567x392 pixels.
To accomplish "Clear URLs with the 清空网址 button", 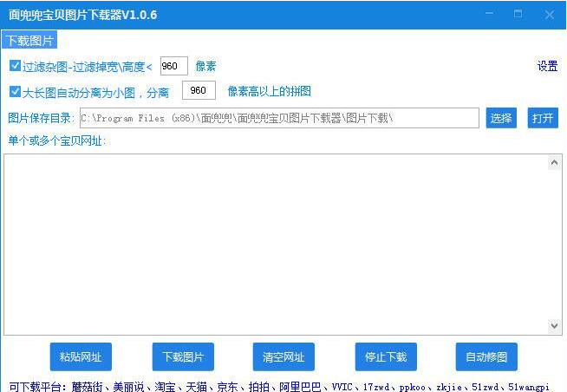I will 284,356.
